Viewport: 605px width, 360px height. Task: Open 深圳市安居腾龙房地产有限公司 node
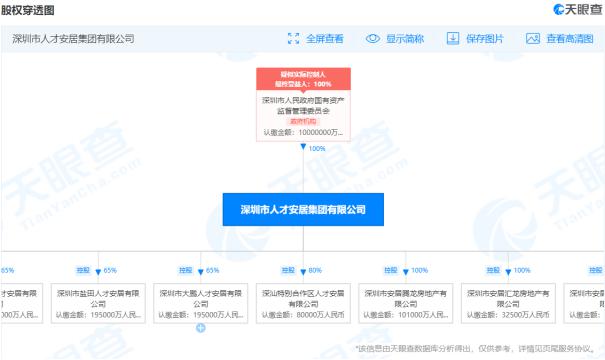406,303
